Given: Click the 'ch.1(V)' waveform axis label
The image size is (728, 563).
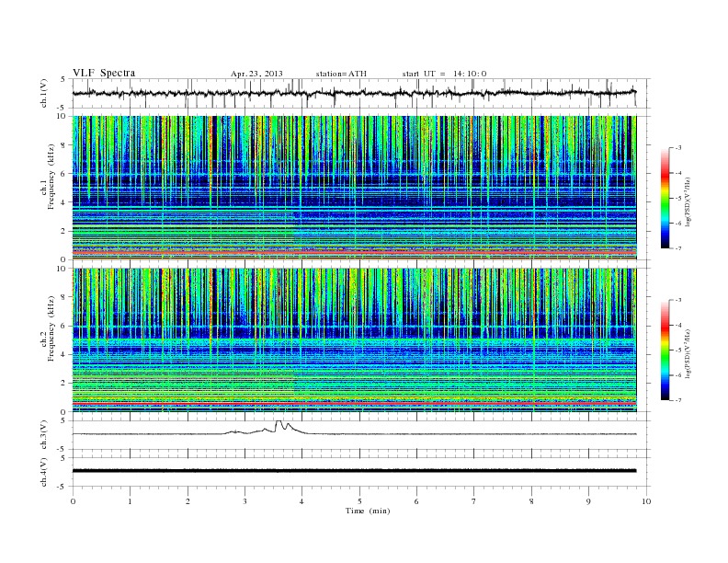Looking at the screenshot, I should click(44, 93).
